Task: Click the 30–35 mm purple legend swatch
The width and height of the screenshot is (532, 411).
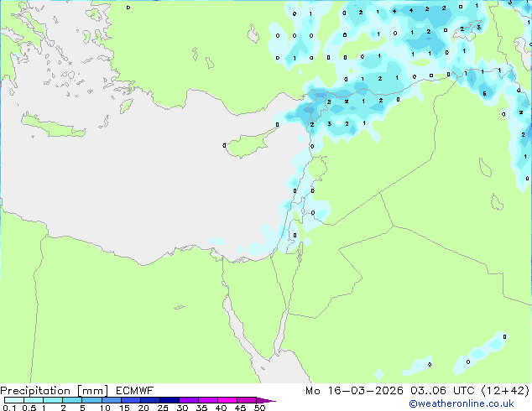Action: point(188,400)
